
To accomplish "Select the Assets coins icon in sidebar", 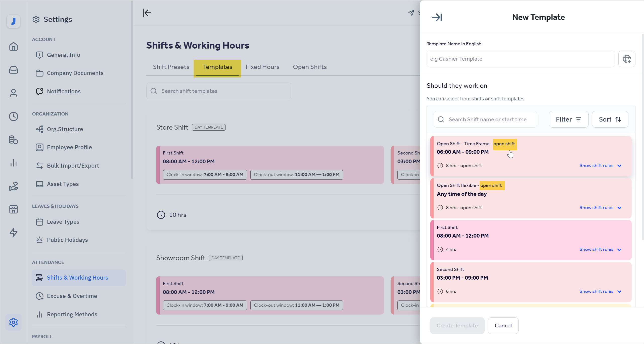I will coord(13,140).
